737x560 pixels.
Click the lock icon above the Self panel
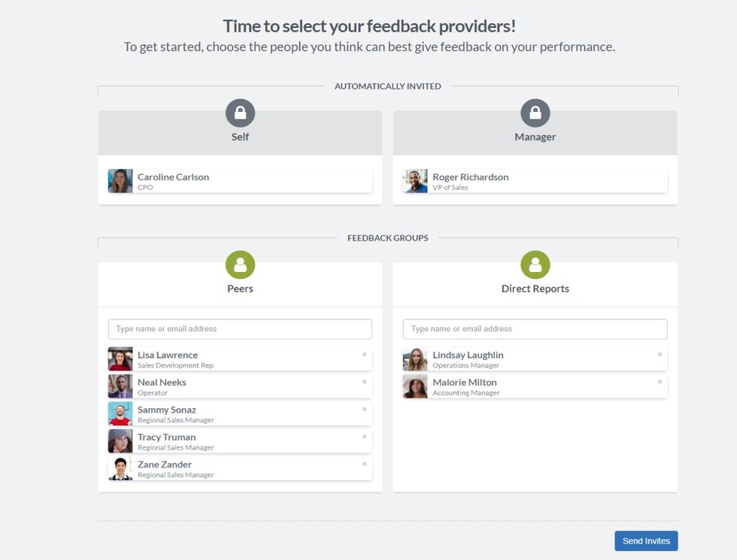(x=240, y=111)
